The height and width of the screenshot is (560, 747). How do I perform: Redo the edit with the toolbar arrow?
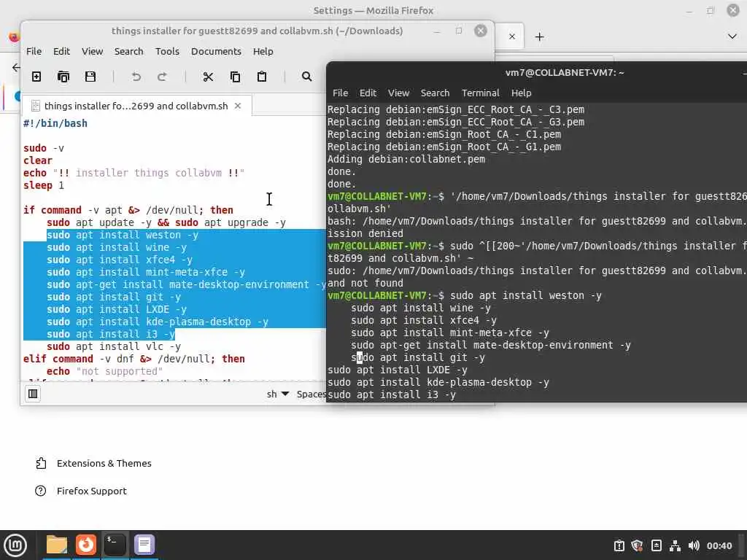point(162,77)
